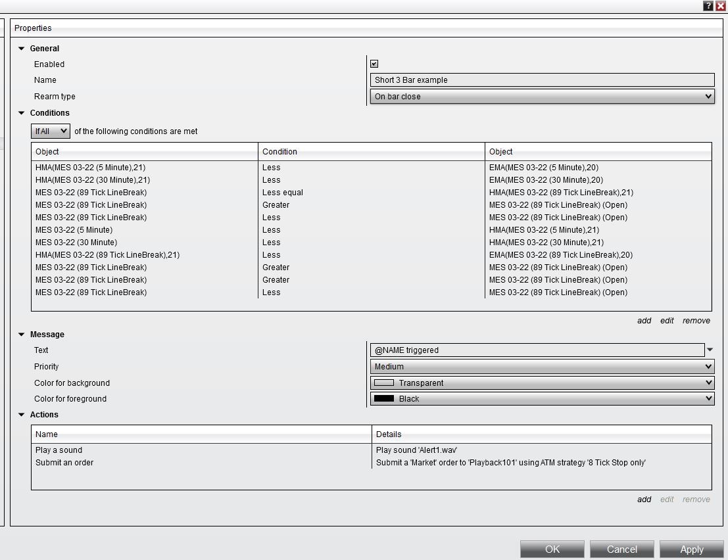Click EMA(MES 03-22 (5 Minute),20) cell
The image size is (728, 560).
pos(544,168)
